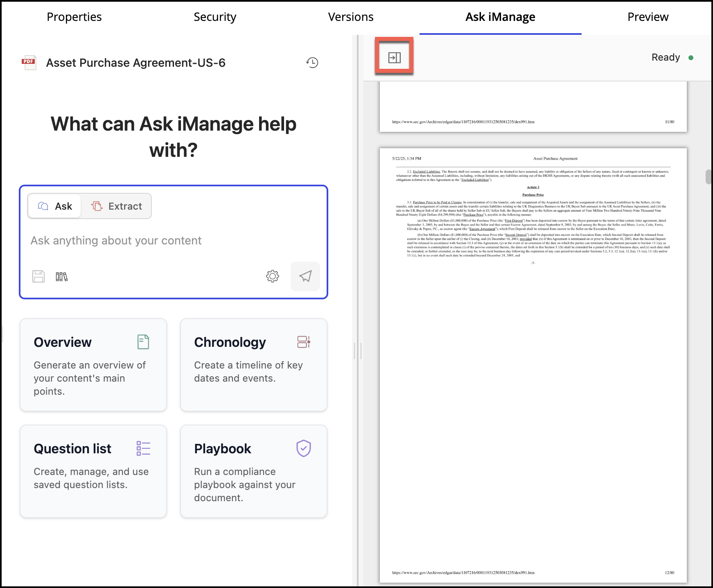
Task: Create a Chronology timeline
Action: pos(254,365)
